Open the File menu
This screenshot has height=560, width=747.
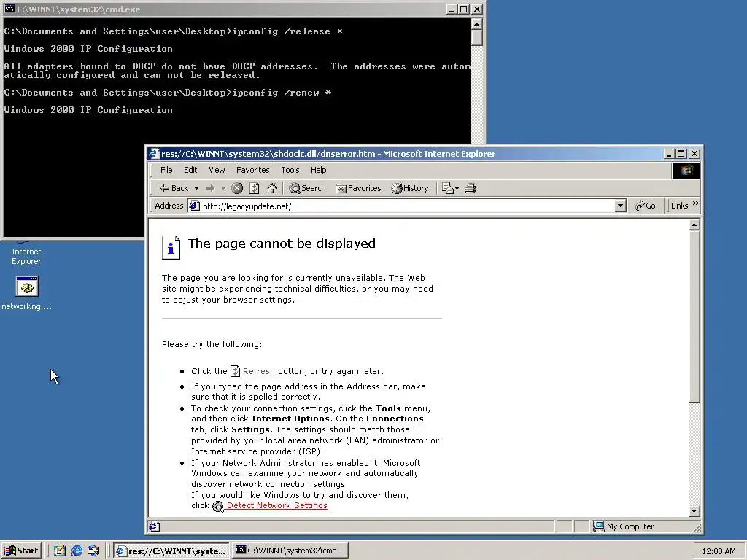pos(166,170)
